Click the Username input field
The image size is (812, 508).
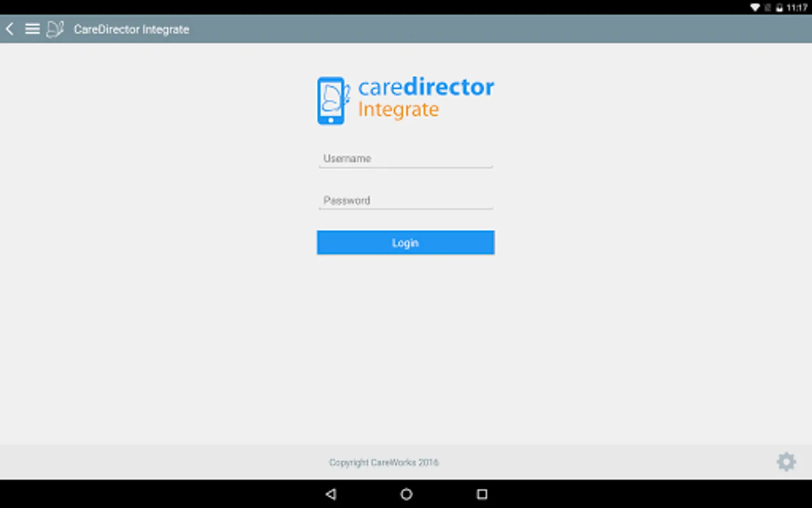(x=405, y=159)
